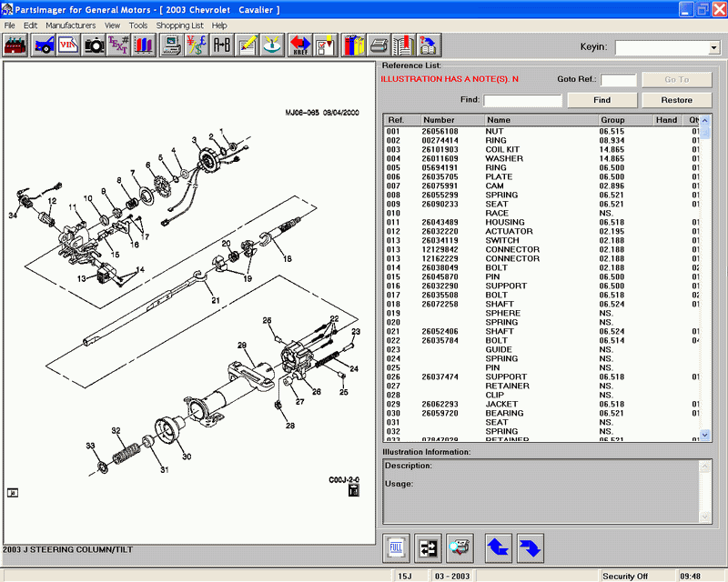Click the lightning switch toolbar icon
This screenshot has width=728, height=582.
click(x=272, y=45)
